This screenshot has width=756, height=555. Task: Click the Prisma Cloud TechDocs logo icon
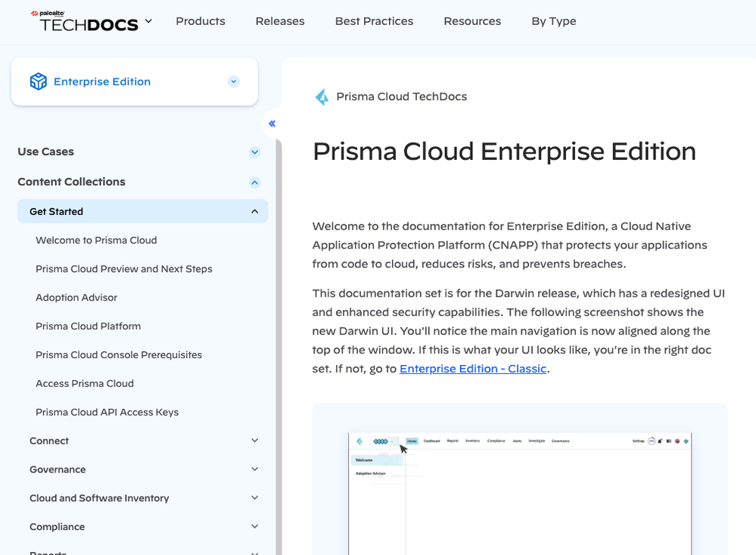tap(322, 97)
